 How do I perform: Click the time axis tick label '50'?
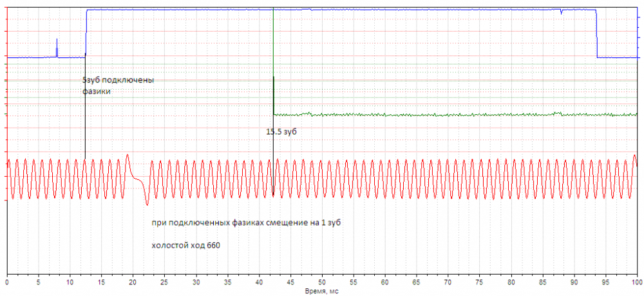(x=322, y=282)
